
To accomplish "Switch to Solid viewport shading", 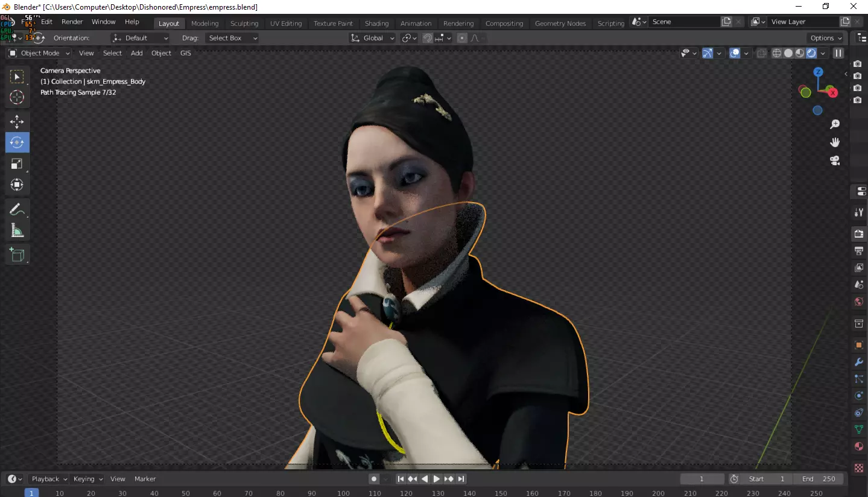I will pos(788,53).
